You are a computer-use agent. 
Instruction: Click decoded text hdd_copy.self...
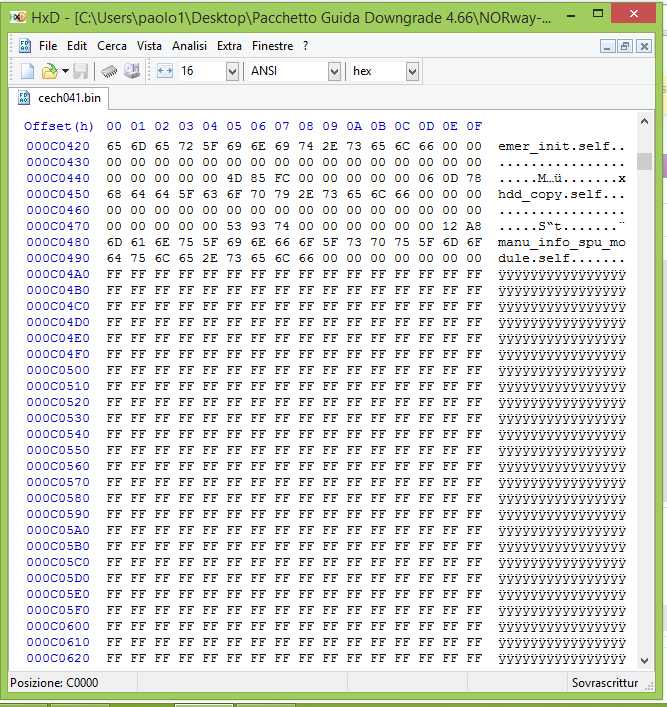click(x=549, y=194)
